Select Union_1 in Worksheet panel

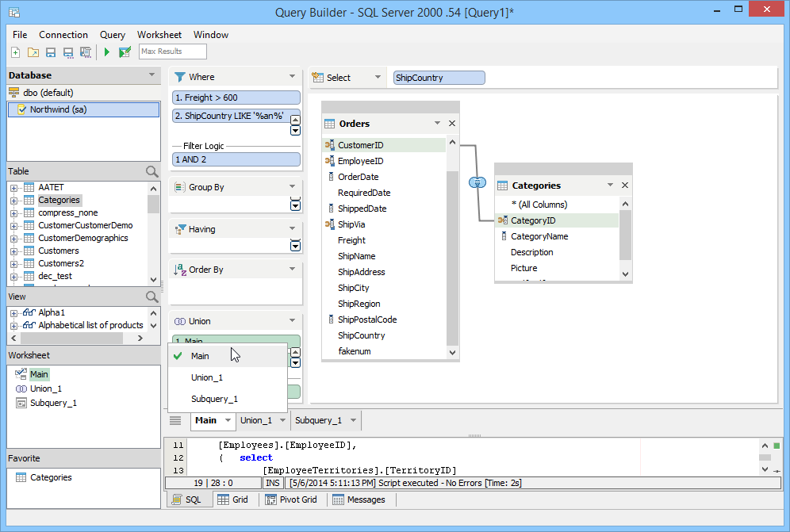pyautogui.click(x=46, y=389)
